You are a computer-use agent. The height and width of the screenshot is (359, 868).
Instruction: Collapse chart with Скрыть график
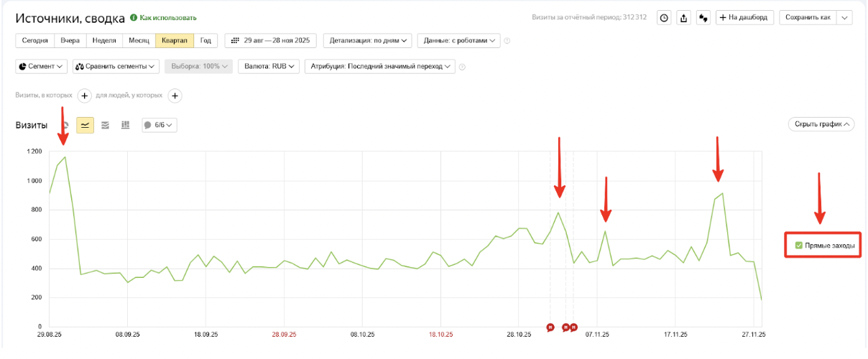[x=821, y=124]
